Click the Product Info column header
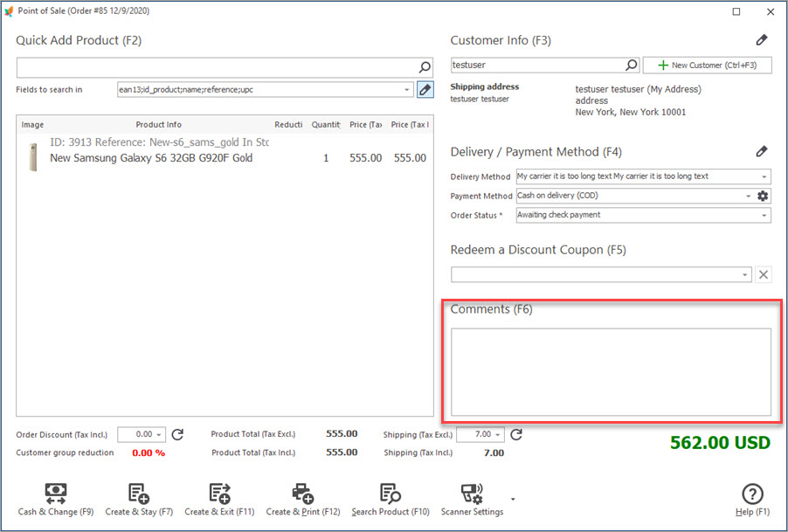 coord(158,125)
